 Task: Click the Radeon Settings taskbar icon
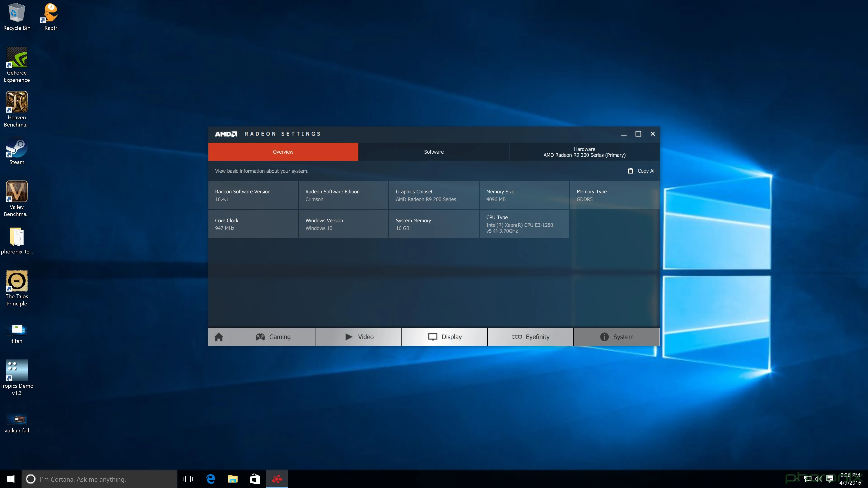coord(277,479)
